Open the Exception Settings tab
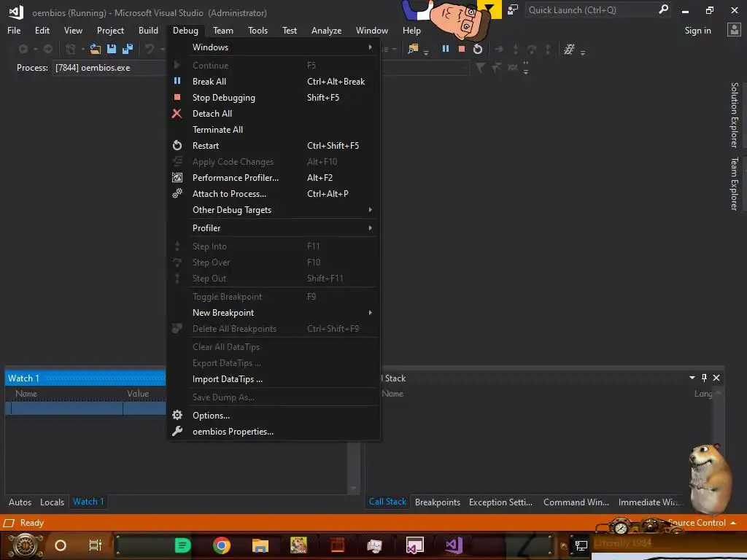The image size is (747, 560). [500, 502]
